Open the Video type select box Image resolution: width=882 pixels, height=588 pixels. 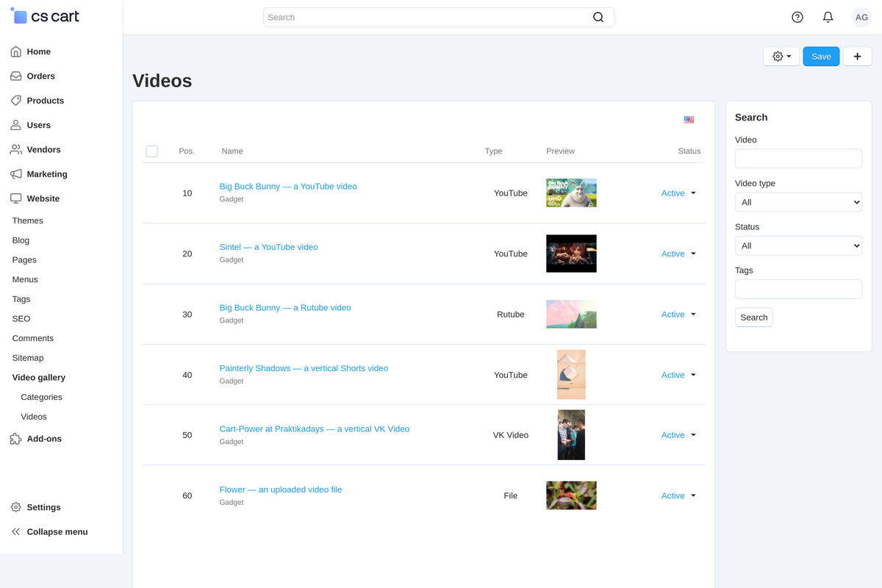point(798,202)
